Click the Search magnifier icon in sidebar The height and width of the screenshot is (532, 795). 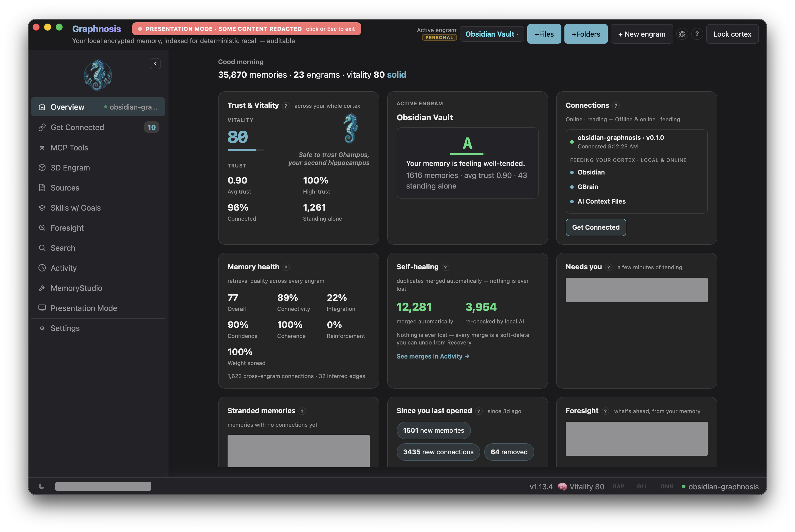pos(42,248)
